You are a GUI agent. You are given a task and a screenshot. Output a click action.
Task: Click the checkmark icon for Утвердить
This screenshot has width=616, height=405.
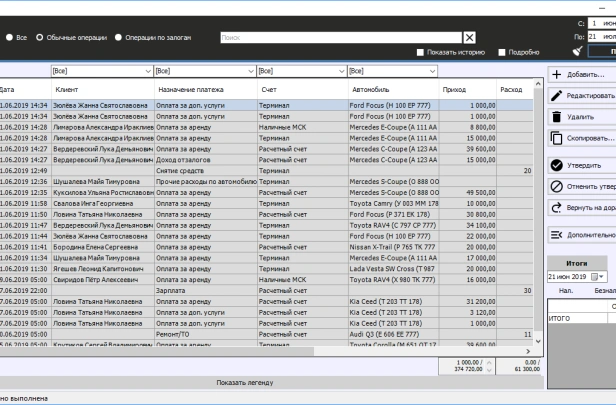click(557, 165)
